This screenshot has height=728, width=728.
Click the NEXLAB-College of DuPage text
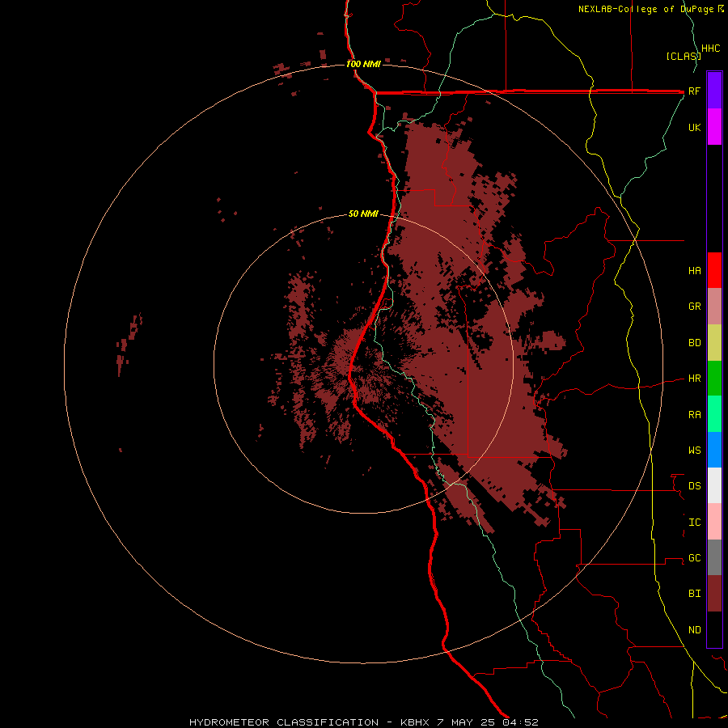tap(647, 9)
